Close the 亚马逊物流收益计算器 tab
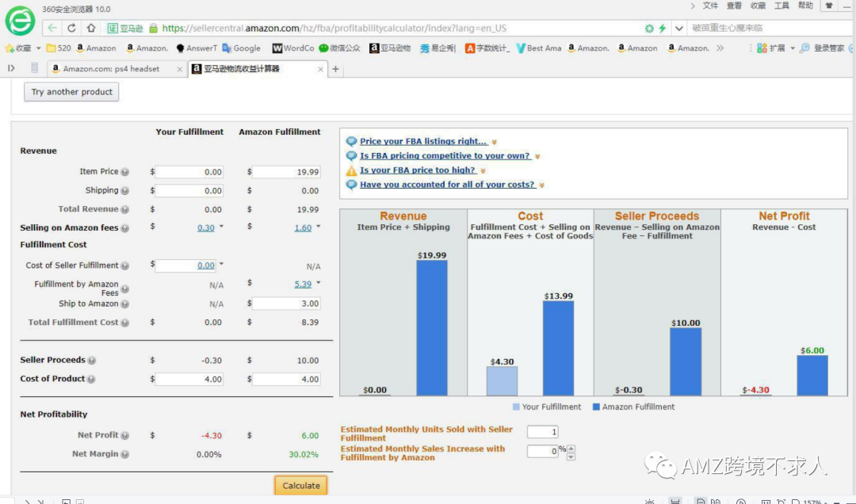Viewport: 856px width, 504px height. [x=320, y=70]
